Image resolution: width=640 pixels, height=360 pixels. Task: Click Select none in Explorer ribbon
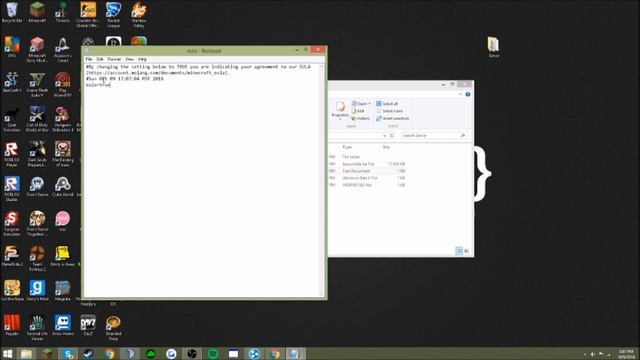(x=389, y=111)
